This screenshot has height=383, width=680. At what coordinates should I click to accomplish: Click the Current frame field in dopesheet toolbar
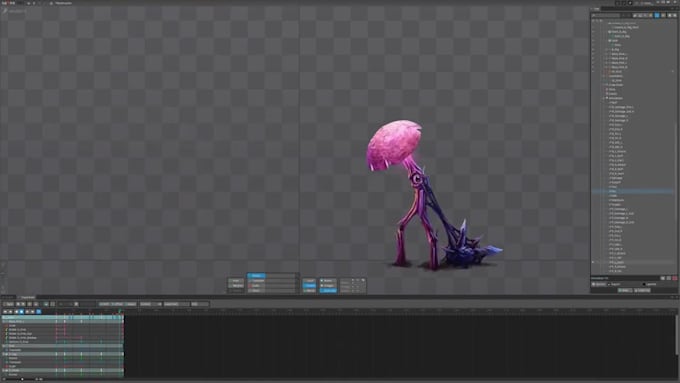[150, 304]
